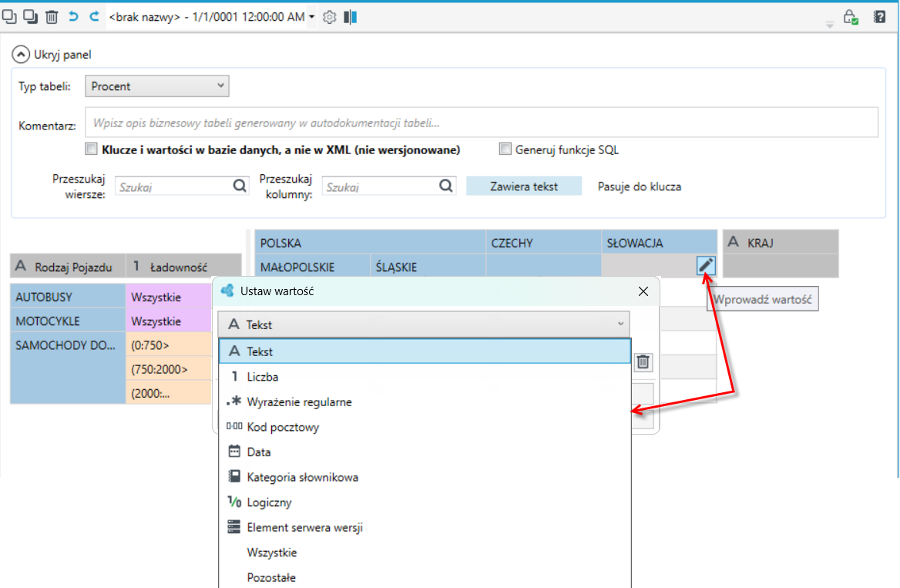Open settings with the gear icon
The height and width of the screenshot is (588, 900).
[330, 17]
